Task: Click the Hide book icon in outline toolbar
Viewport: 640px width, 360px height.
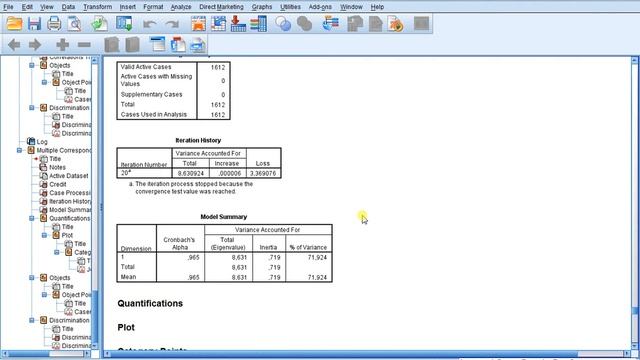Action: tap(132, 44)
